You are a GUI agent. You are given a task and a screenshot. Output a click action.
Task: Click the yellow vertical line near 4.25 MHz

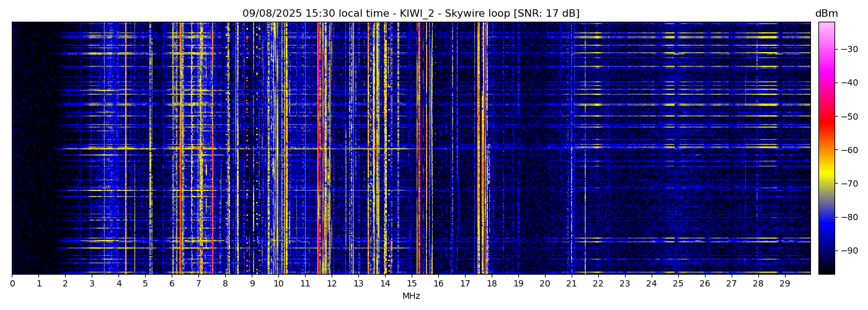(x=125, y=149)
